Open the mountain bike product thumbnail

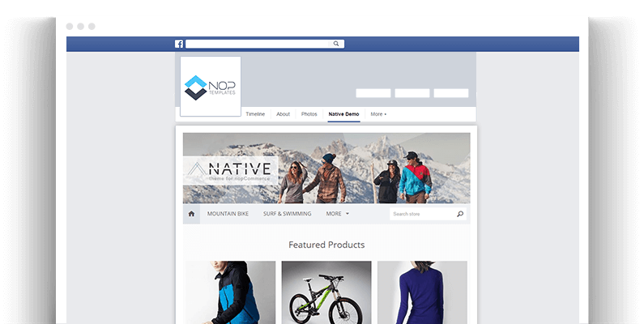tap(326, 292)
